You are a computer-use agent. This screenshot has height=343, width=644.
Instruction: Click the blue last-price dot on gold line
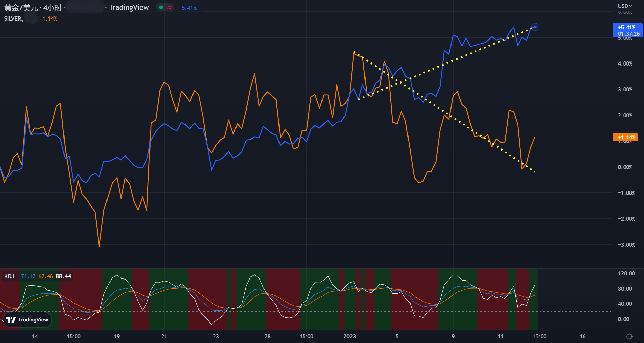(535, 27)
